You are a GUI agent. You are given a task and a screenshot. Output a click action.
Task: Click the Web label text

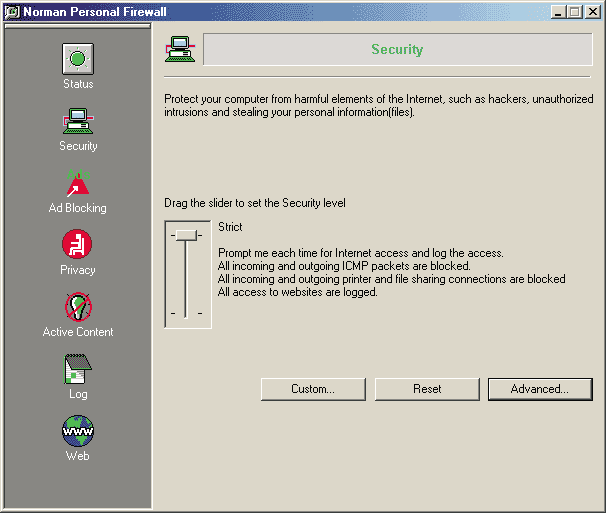78,456
